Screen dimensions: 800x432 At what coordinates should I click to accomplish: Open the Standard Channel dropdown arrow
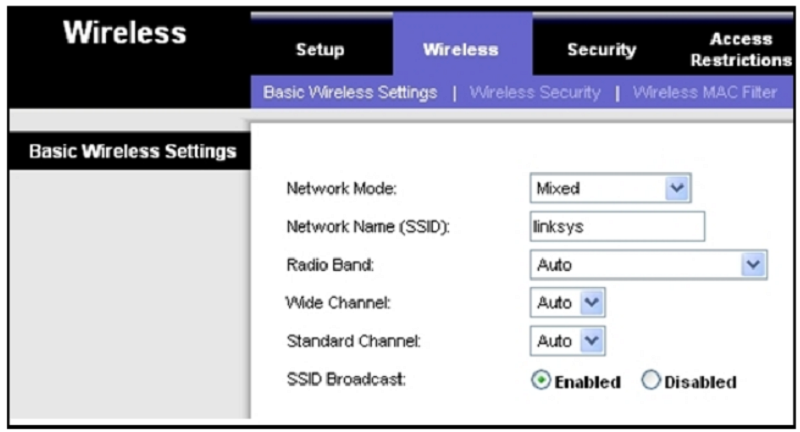click(x=592, y=341)
